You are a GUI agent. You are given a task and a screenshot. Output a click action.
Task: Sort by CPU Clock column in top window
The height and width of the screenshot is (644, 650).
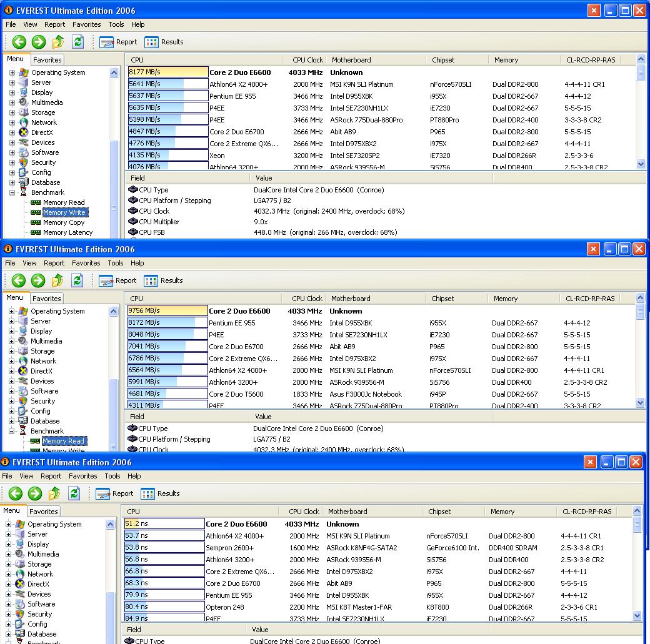[304, 60]
